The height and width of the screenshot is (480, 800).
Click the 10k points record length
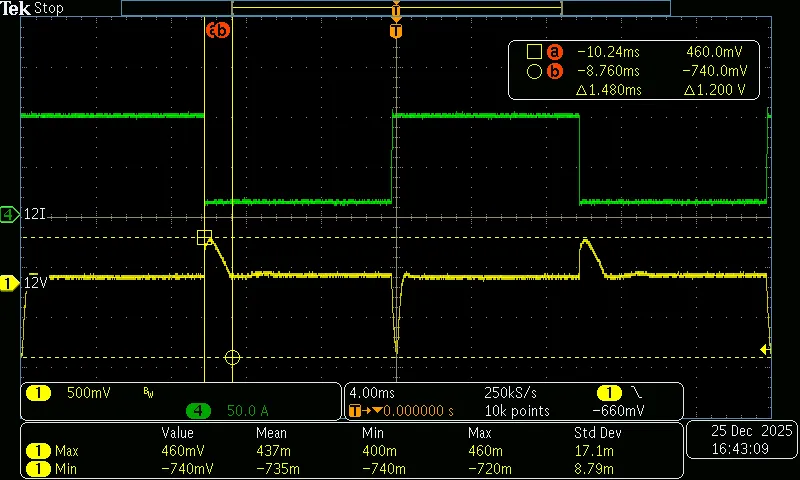517,411
